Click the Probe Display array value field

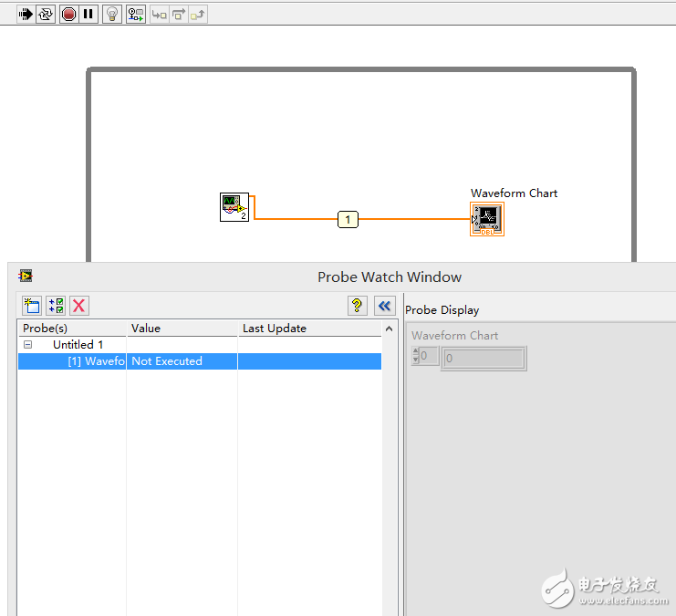484,359
